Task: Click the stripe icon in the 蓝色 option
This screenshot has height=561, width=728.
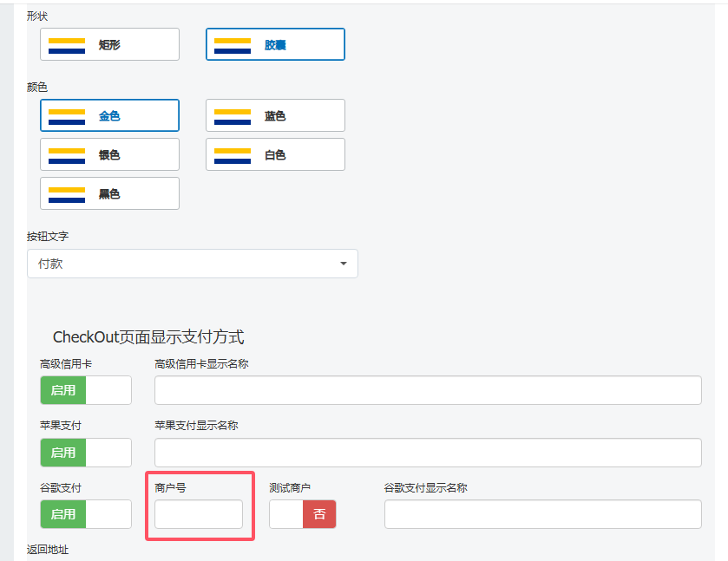Action: pos(233,117)
